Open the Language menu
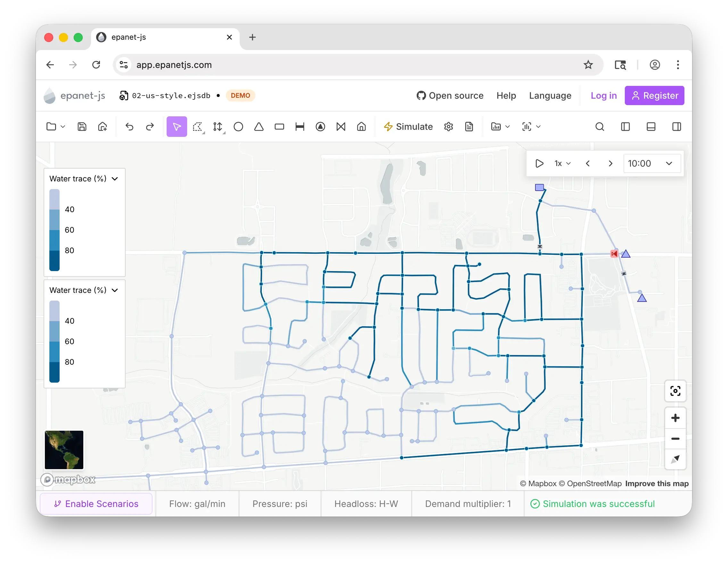728x564 pixels. click(550, 96)
